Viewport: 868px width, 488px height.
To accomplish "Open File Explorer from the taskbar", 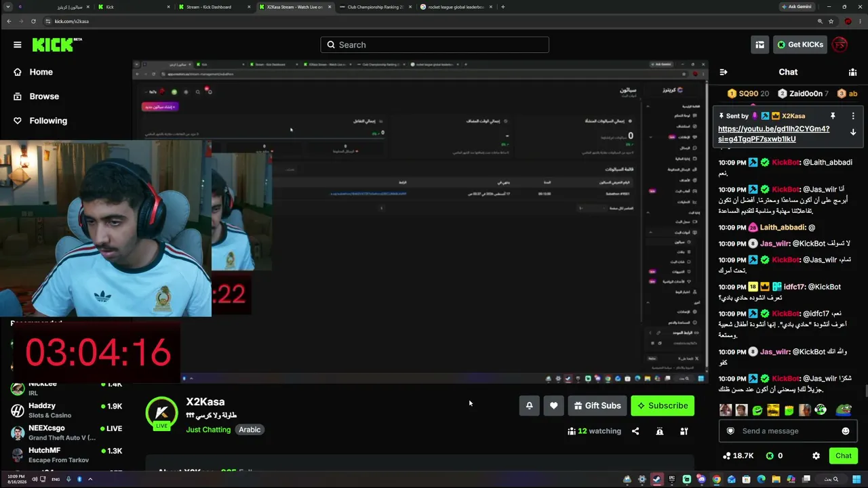I will click(776, 480).
